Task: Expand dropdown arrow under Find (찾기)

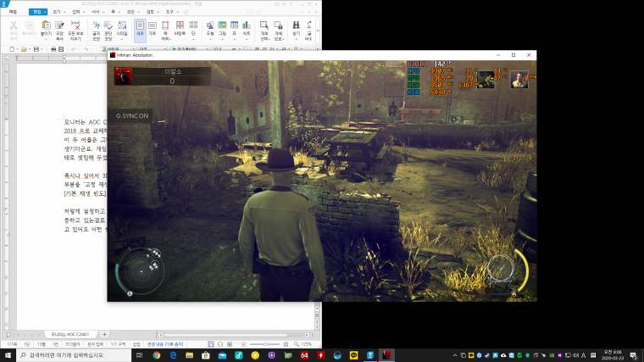Action: 296,40
